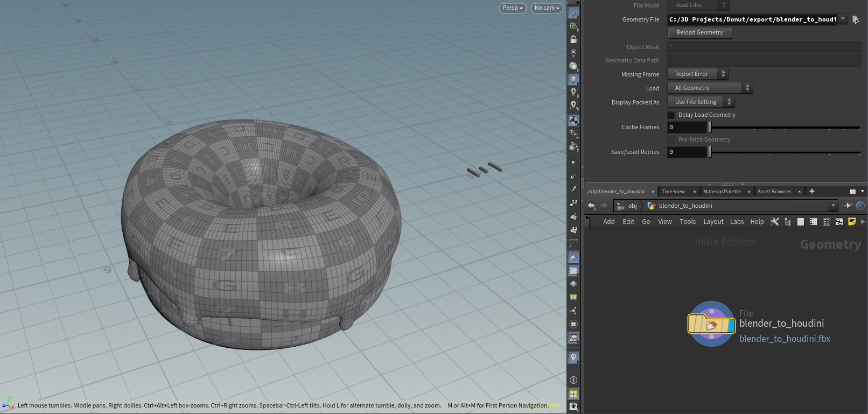Open the color palette grid icon
Image resolution: width=868 pixels, height=414 pixels.
[x=813, y=222]
